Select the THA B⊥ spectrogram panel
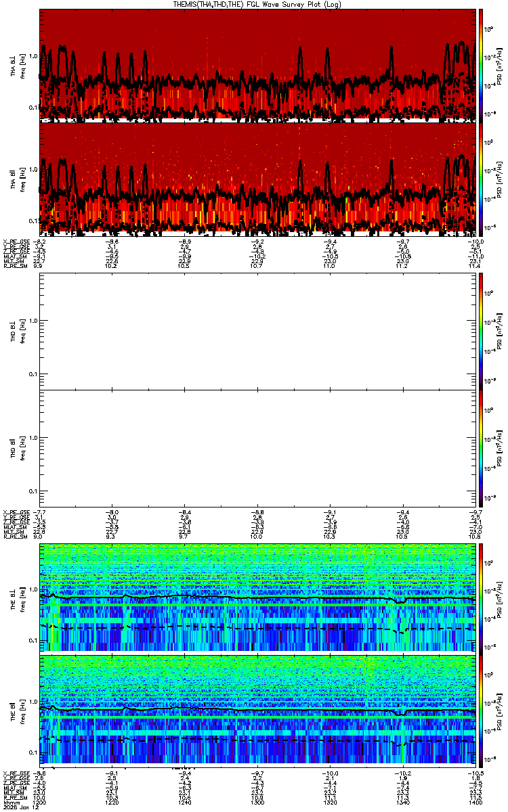The width and height of the screenshot is (508, 812). pos(258,65)
